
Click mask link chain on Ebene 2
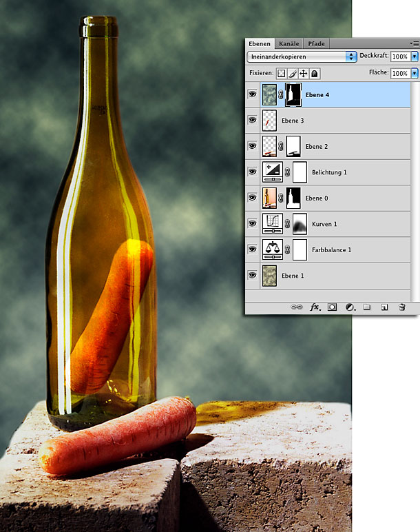click(x=281, y=146)
